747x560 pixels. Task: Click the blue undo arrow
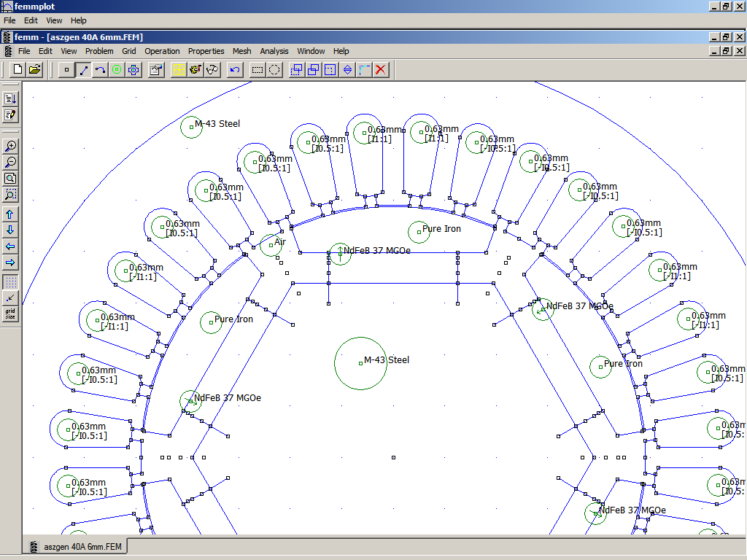point(234,70)
